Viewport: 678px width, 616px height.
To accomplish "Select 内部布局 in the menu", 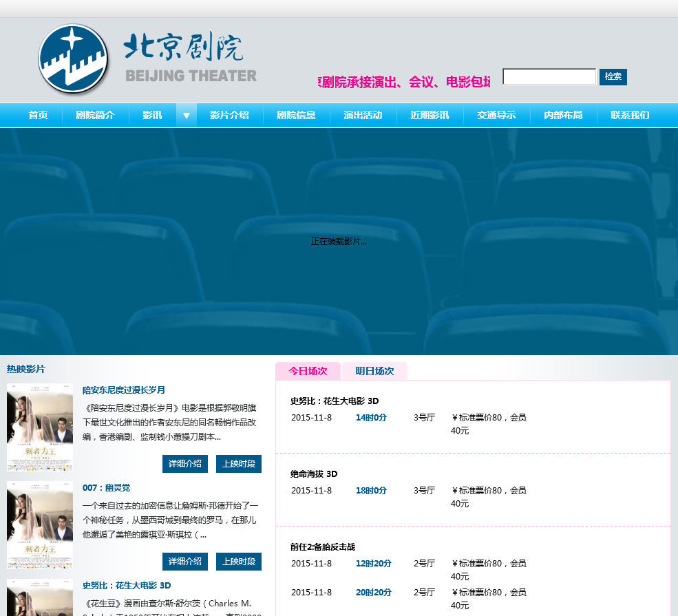I will coord(564,116).
